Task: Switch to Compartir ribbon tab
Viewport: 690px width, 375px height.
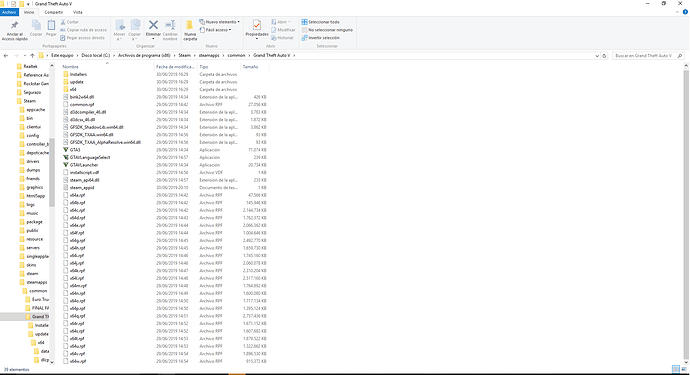Action: pyautogui.click(x=54, y=12)
